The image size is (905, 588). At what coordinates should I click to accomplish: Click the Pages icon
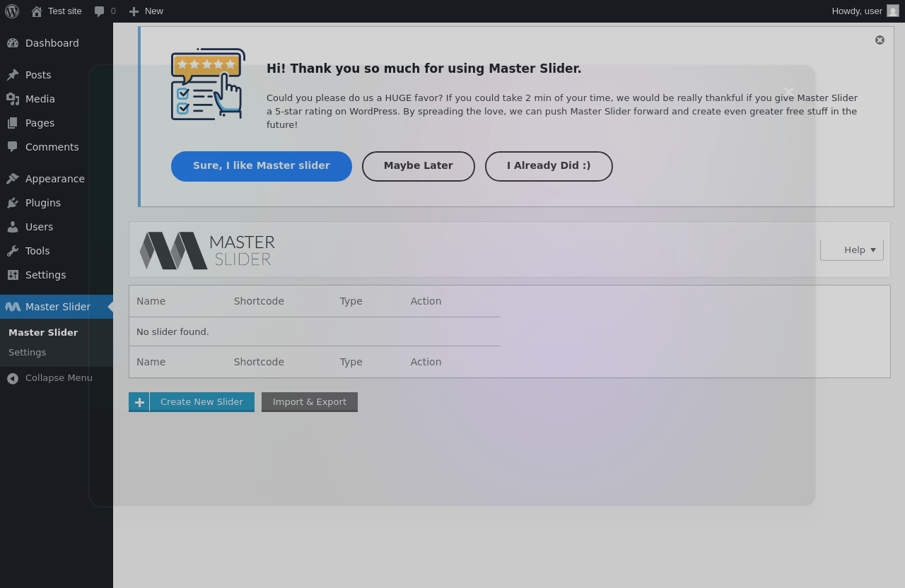pyautogui.click(x=13, y=123)
